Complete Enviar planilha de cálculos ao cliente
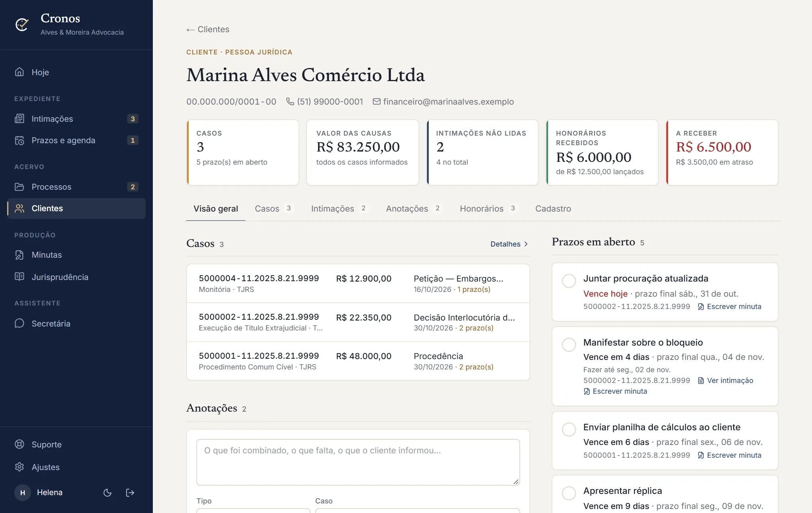This screenshot has width=812, height=513. pos(569,429)
